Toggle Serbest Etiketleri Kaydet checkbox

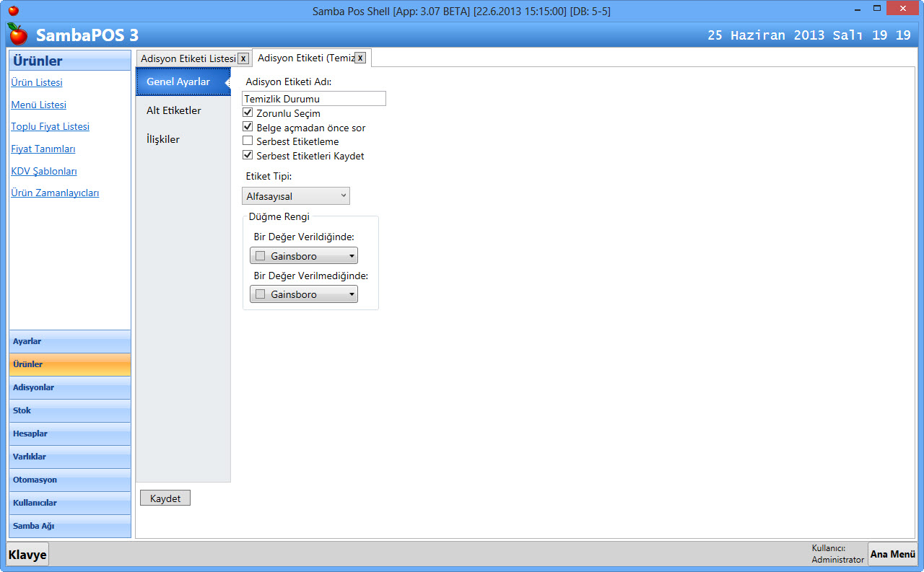248,155
